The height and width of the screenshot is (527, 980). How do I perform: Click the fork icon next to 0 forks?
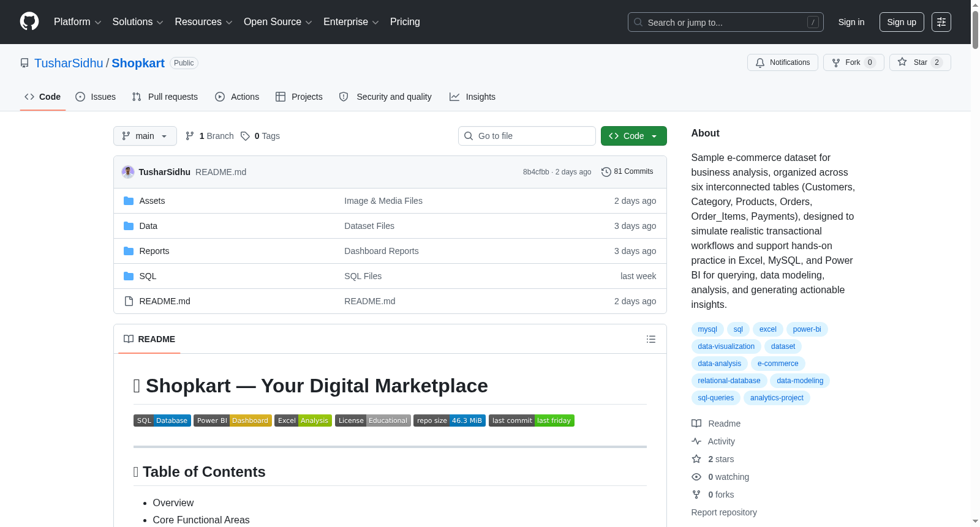click(696, 495)
